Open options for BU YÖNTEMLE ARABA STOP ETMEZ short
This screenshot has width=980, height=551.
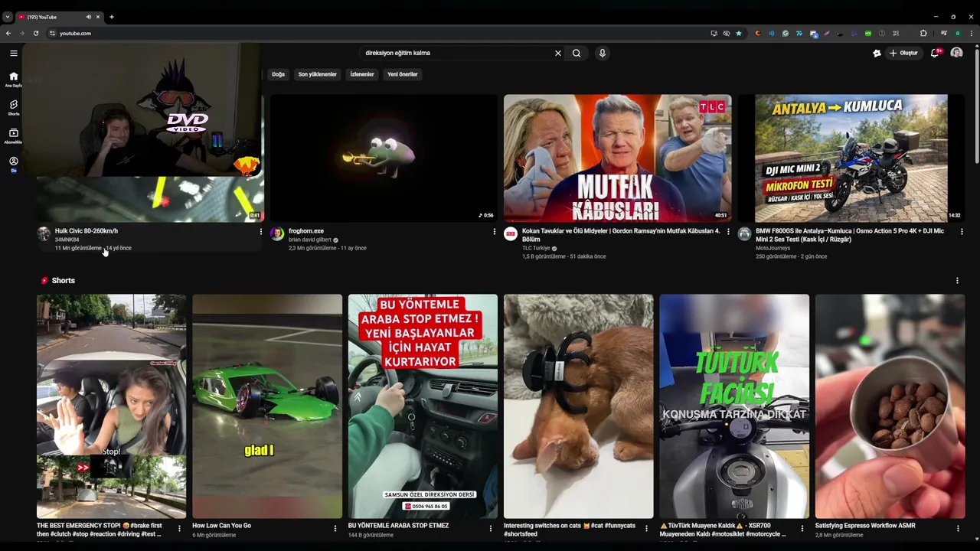(491, 528)
